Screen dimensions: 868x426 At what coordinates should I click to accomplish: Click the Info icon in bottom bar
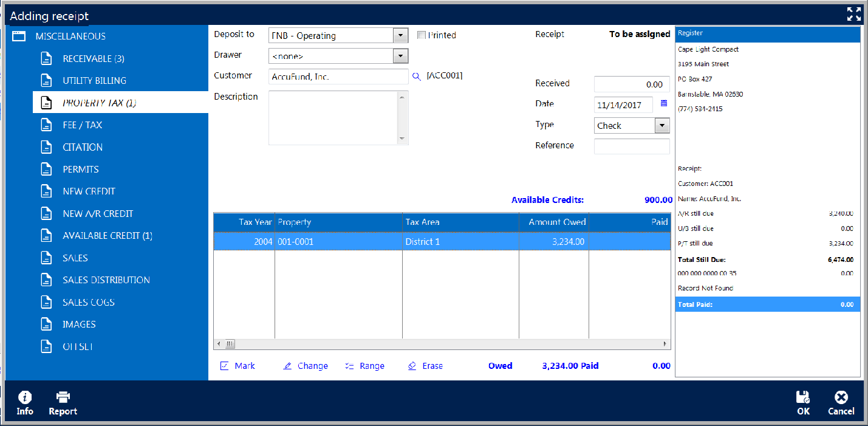click(x=25, y=398)
